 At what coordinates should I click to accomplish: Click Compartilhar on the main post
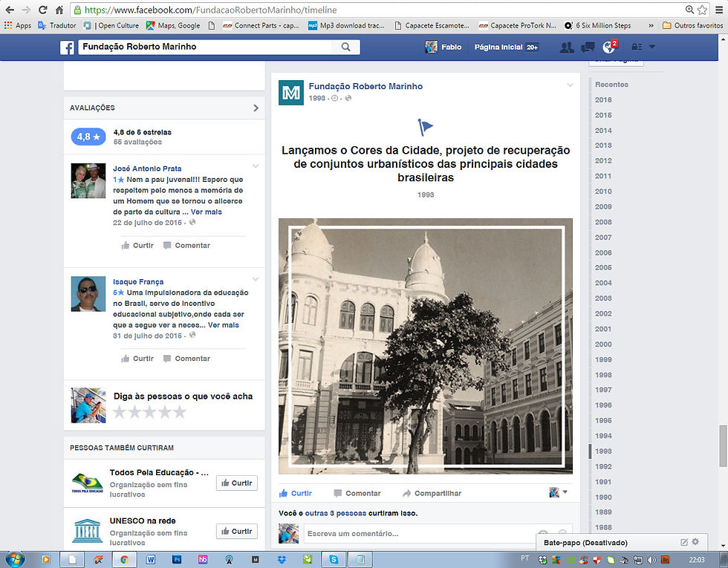432,493
